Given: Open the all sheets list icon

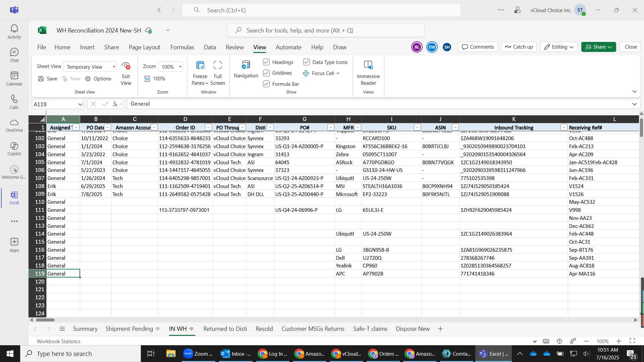Looking at the screenshot, I should [62, 329].
